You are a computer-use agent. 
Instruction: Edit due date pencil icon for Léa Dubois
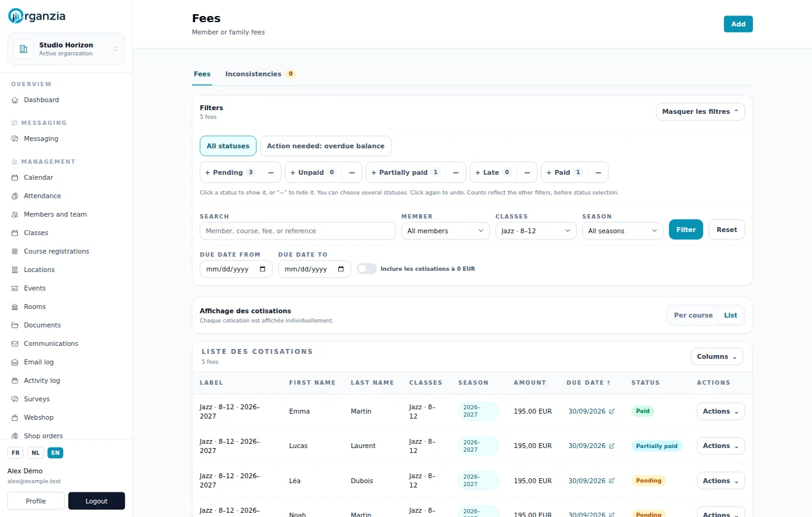611,481
